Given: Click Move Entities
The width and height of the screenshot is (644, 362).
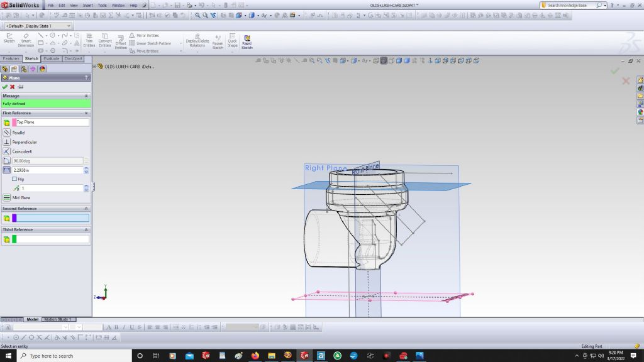Looking at the screenshot, I should click(144, 51).
